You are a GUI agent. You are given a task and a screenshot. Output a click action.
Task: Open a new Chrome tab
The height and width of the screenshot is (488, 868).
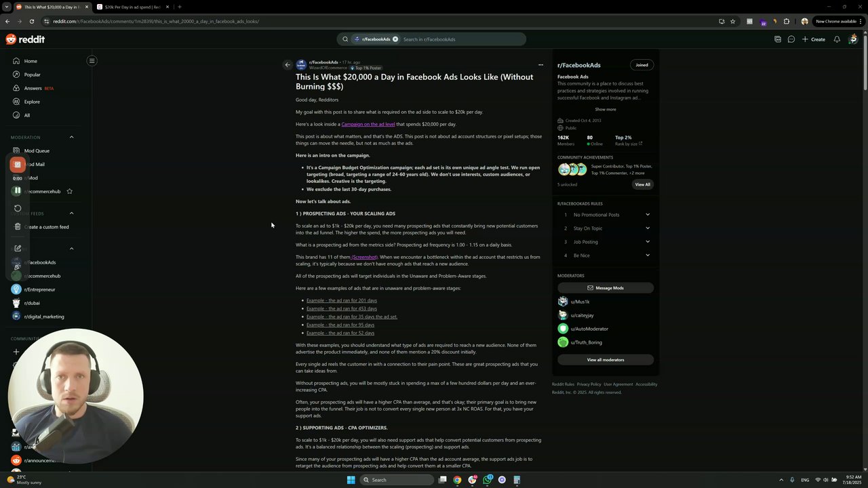[x=180, y=7]
